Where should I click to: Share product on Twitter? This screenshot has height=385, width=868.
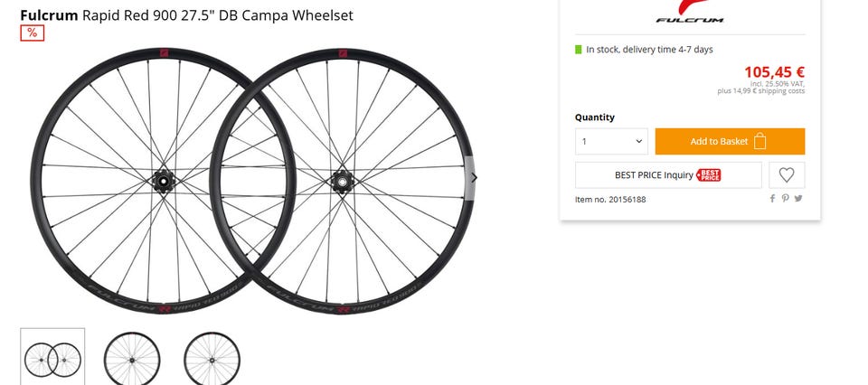pos(798,199)
